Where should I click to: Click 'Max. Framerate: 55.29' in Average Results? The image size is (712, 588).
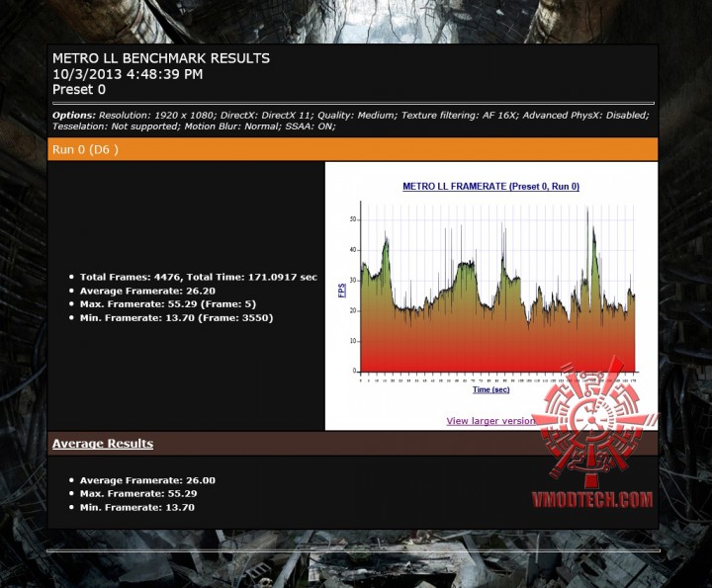coord(138,493)
